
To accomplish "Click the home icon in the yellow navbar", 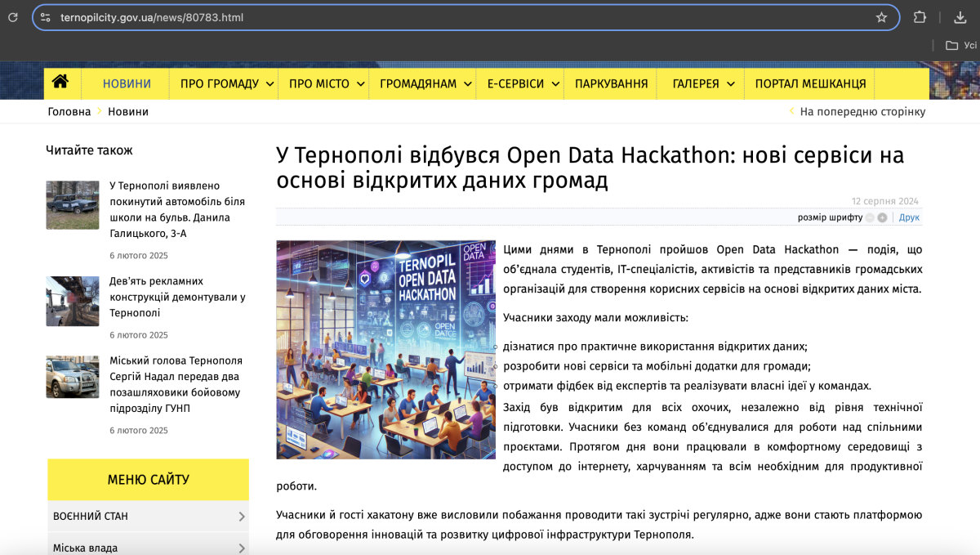I will [x=60, y=83].
